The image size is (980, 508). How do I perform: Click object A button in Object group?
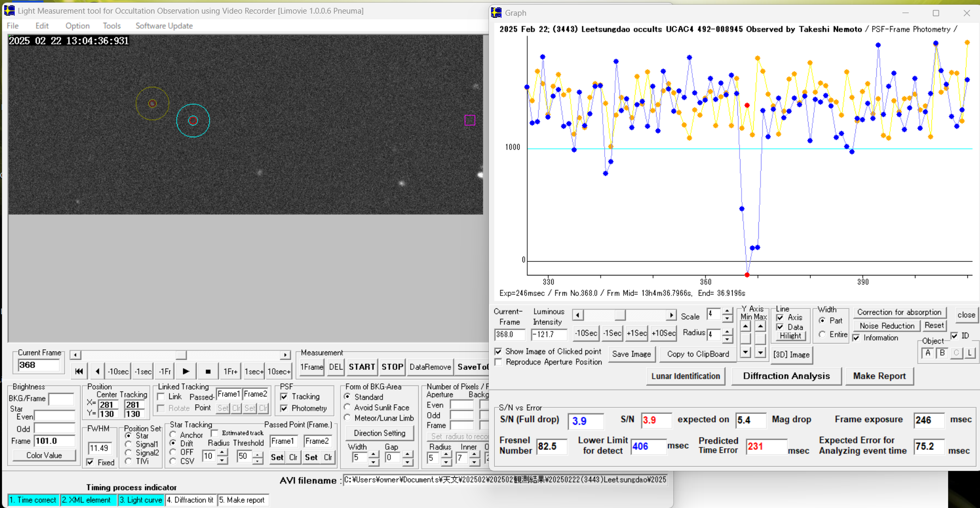[x=928, y=354]
